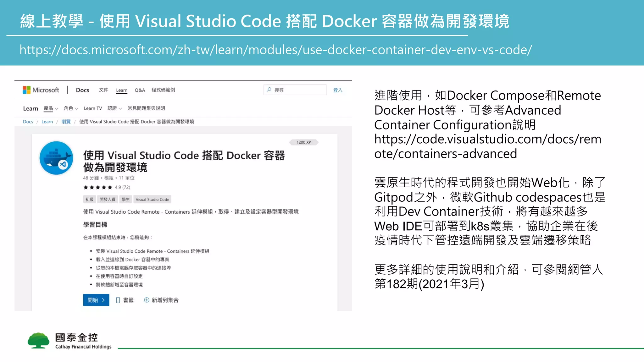Screen dimensions: 644x362
Task: Click the 1200 XP badge
Action: tap(303, 142)
